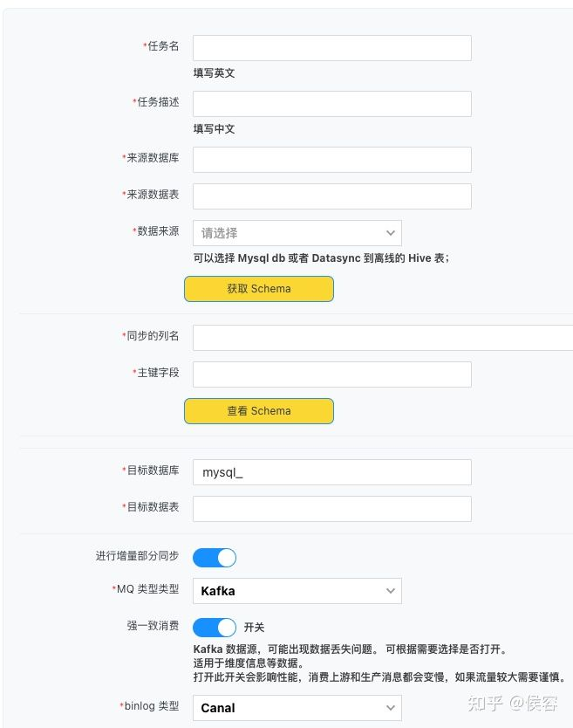Click the 开关 label beside 强一致消费
573x728 pixels.
[255, 628]
